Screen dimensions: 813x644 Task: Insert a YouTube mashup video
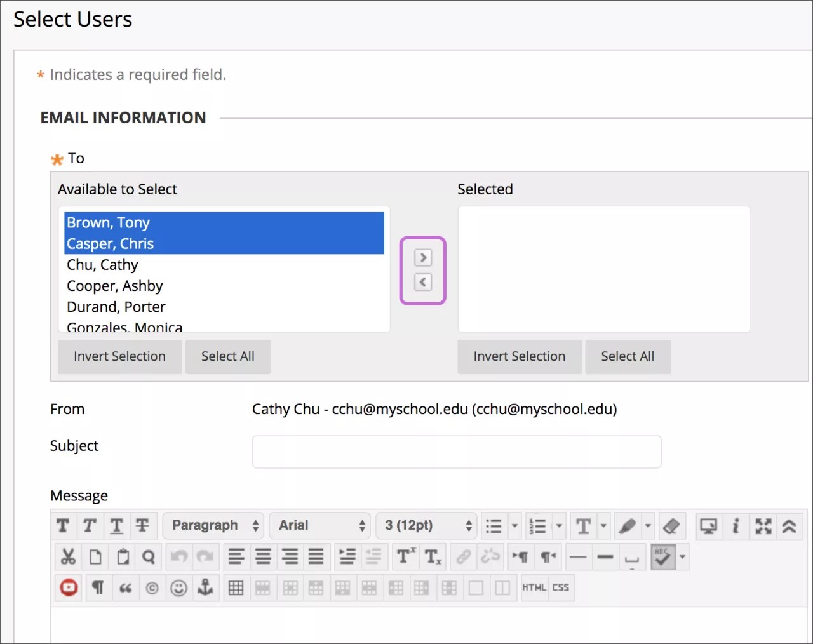pos(68,587)
